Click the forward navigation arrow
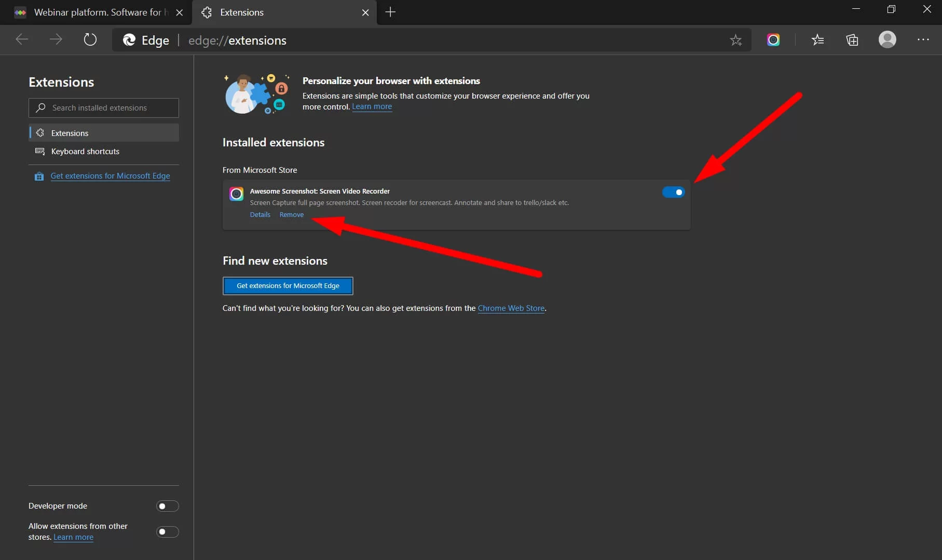942x560 pixels. (56, 39)
